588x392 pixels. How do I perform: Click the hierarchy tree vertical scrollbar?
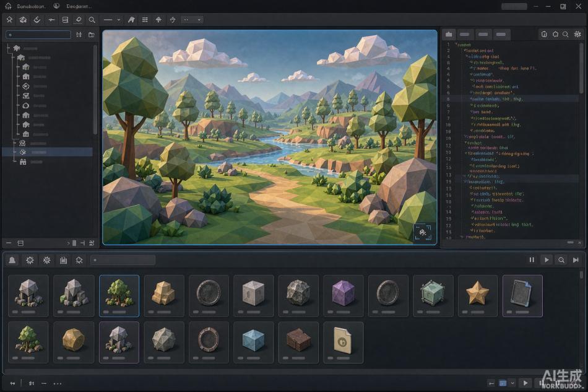(x=95, y=90)
